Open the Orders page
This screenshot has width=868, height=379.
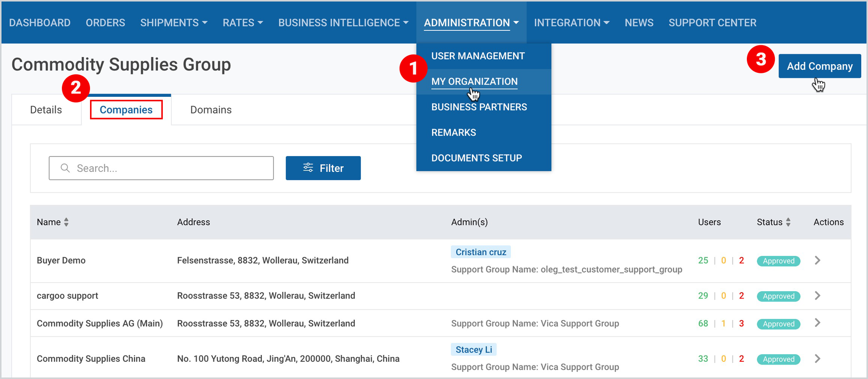click(105, 23)
